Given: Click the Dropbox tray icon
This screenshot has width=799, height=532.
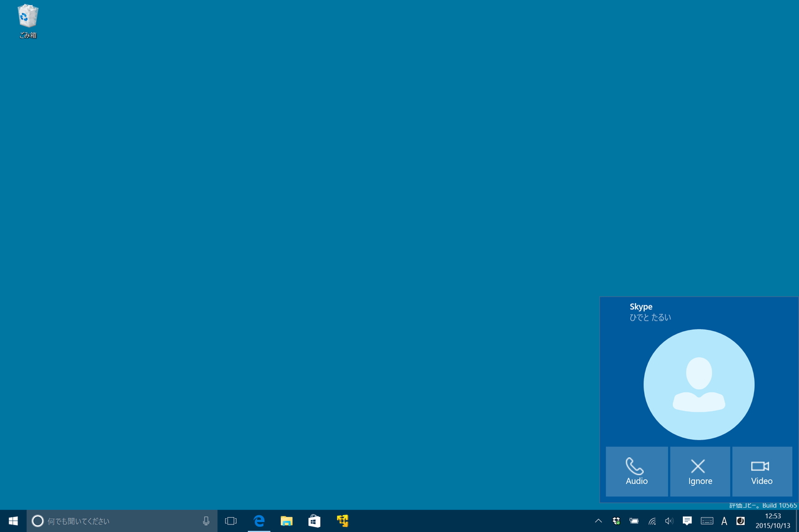Looking at the screenshot, I should [616, 521].
